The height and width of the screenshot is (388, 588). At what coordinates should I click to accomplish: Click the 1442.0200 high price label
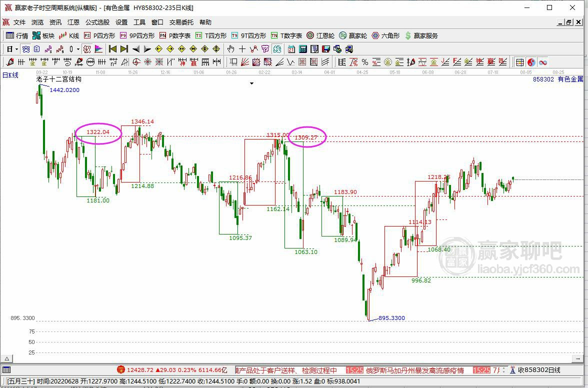point(64,90)
